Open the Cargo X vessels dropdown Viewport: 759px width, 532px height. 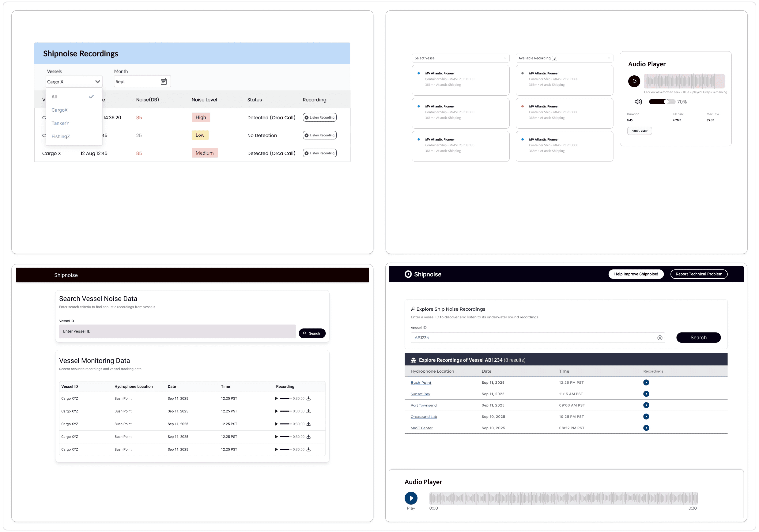74,82
